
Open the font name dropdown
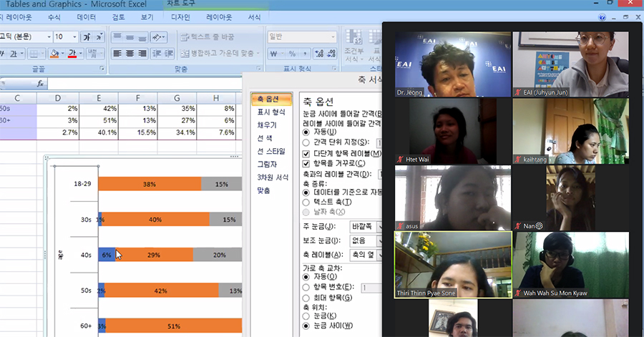49,37
